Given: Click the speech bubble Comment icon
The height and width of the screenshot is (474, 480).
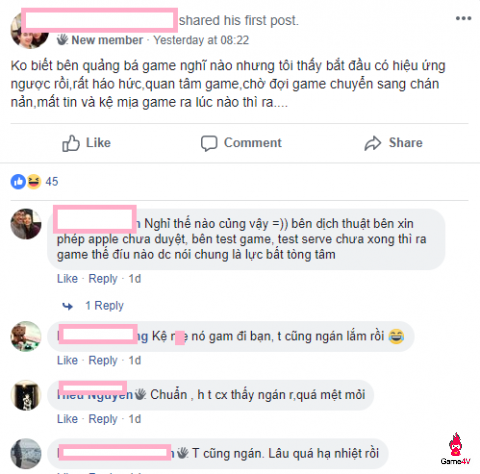Looking at the screenshot, I should [209, 143].
